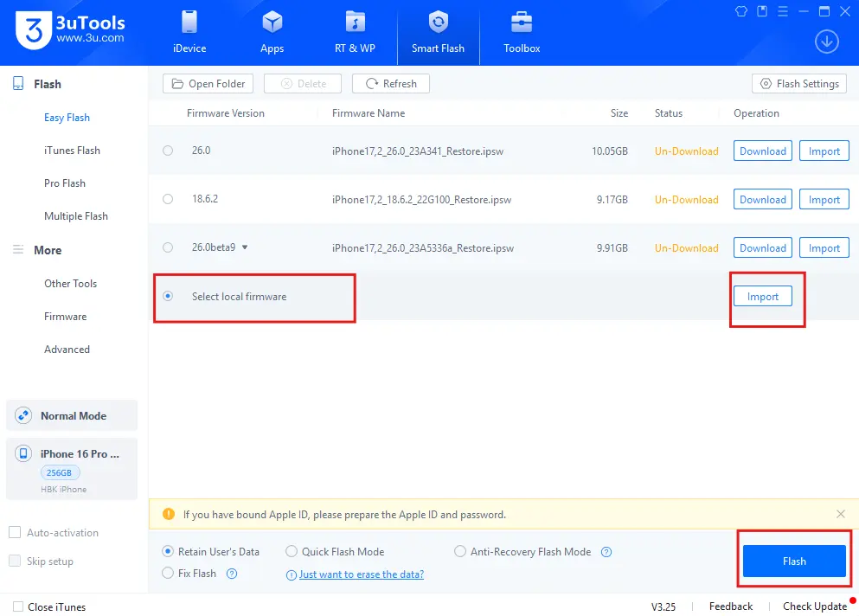Open the Toolbox briefcase icon
859x616 pixels.
(x=522, y=22)
